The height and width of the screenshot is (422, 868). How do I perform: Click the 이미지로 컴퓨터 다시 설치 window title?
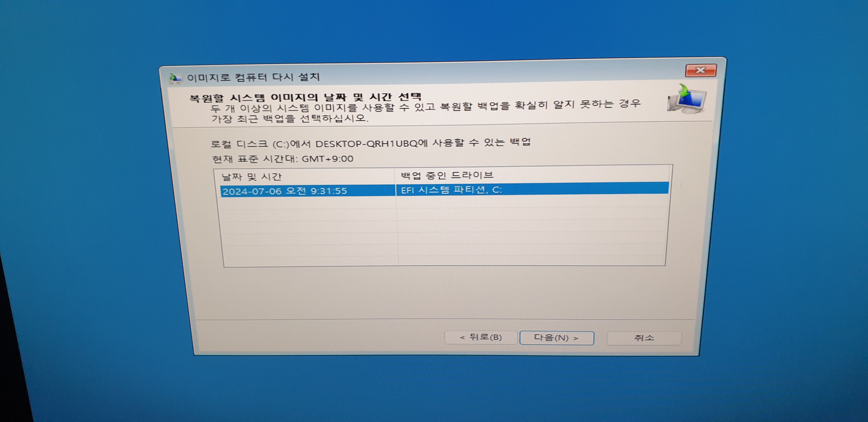pyautogui.click(x=253, y=77)
